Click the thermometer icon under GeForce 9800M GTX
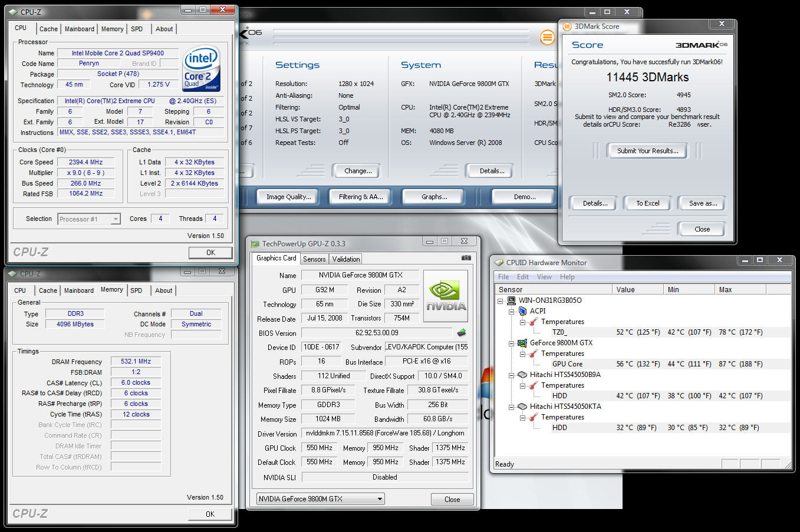This screenshot has width=800, height=532. [533, 353]
